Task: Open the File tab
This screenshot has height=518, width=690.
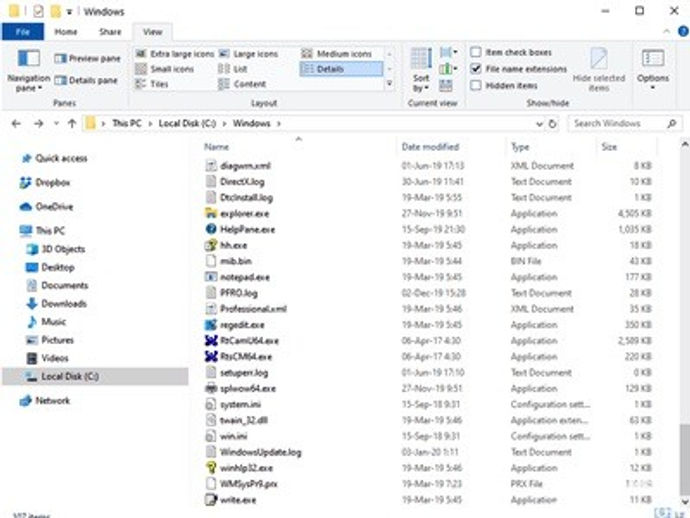Action: 23,32
